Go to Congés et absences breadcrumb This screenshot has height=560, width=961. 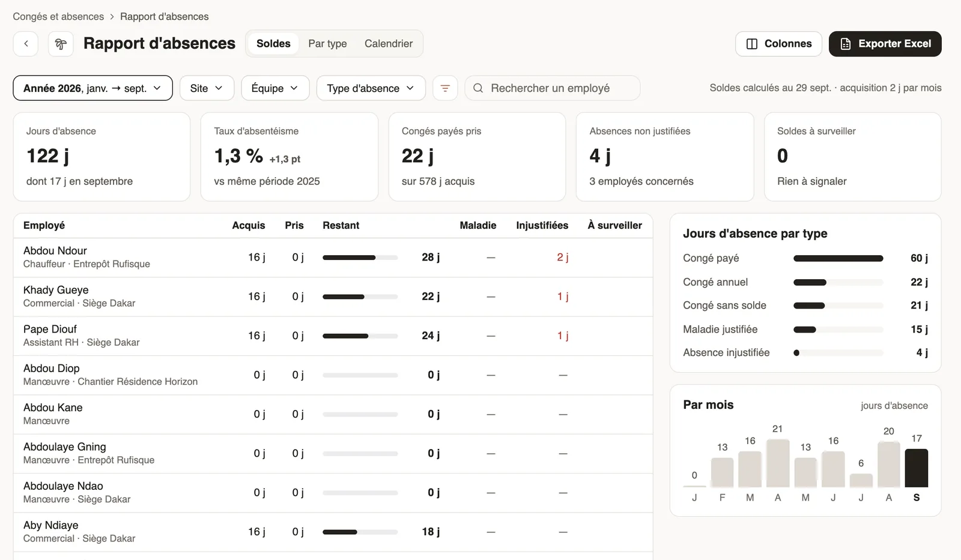click(58, 16)
